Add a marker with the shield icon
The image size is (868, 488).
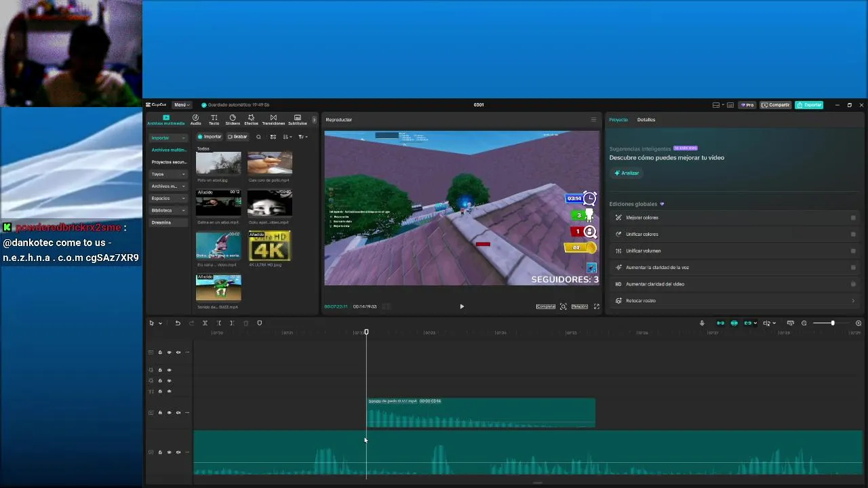click(259, 323)
